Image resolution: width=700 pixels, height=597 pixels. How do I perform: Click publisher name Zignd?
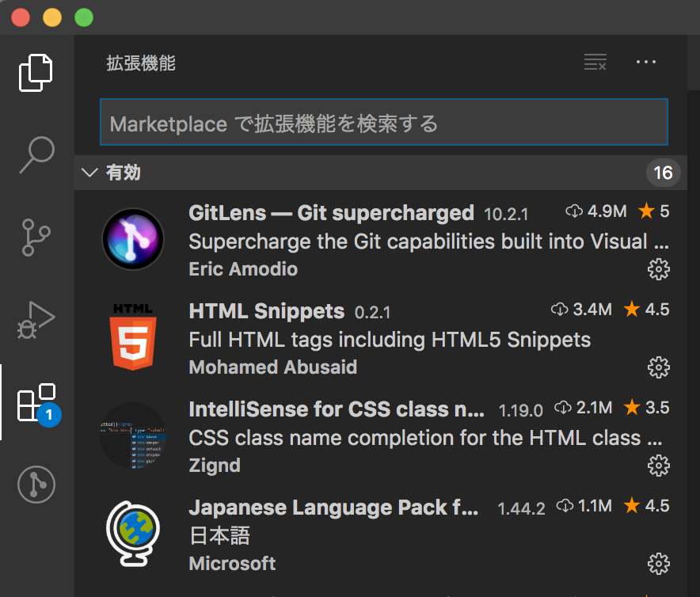tap(215, 466)
